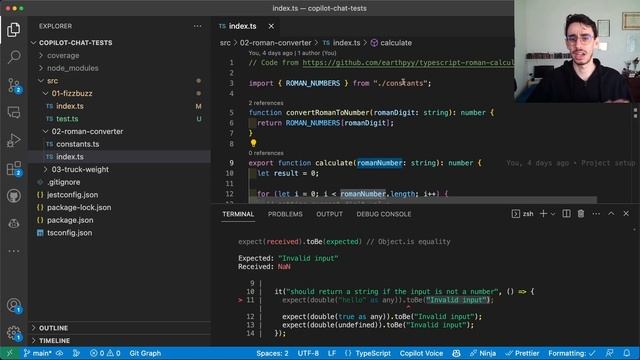640x360 pixels.
Task: Close the terminal panel
Action: [x=626, y=213]
